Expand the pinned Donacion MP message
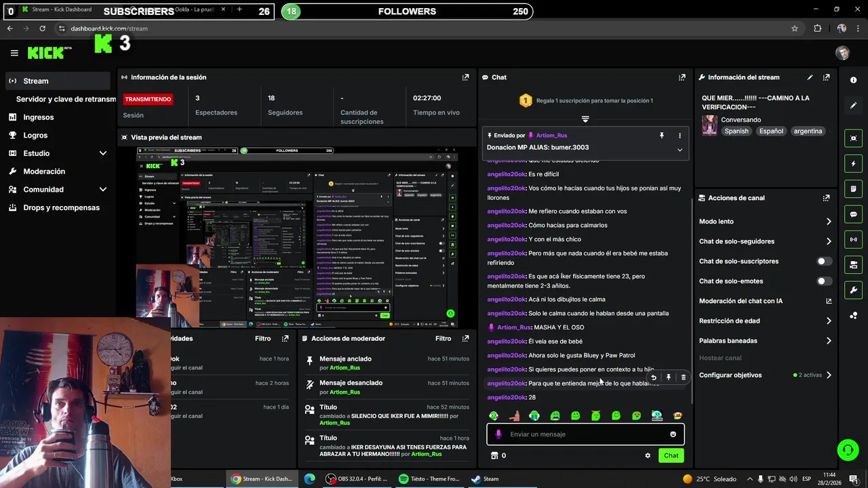Viewport: 868px width, 488px height. 679,150
